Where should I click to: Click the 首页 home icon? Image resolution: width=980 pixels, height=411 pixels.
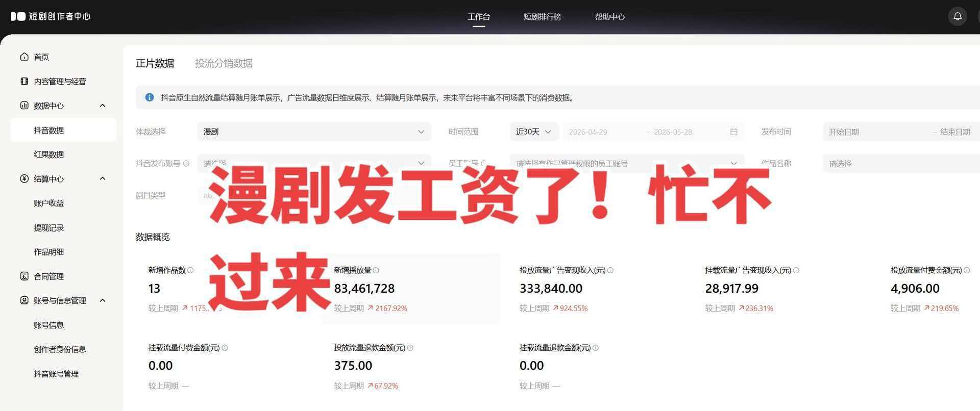(x=24, y=57)
